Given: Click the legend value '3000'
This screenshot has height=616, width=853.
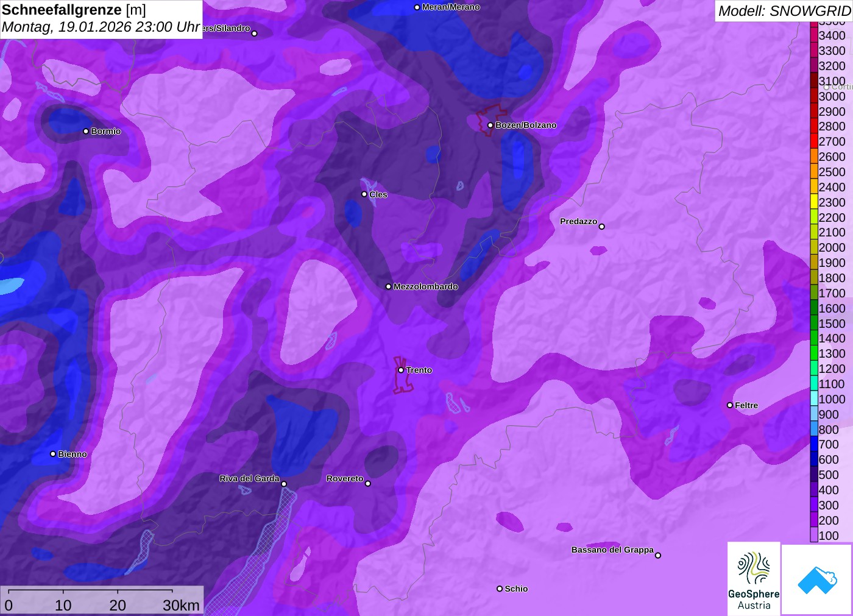Looking at the screenshot, I should pos(832,96).
